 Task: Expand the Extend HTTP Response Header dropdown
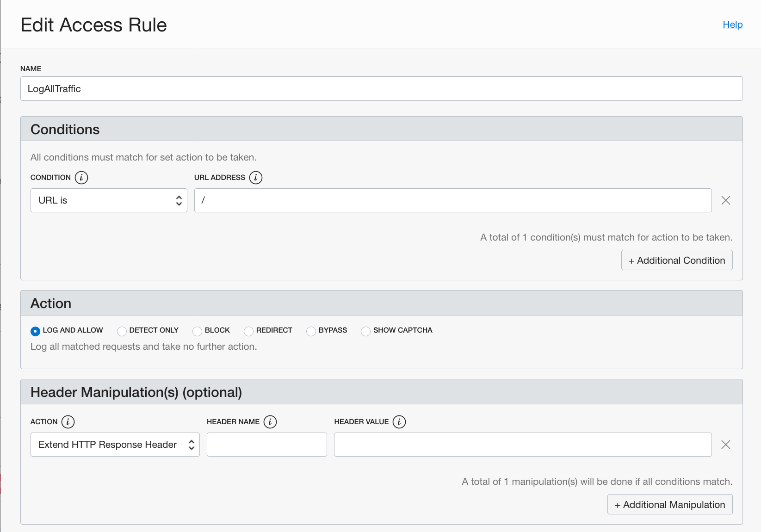[x=115, y=445]
